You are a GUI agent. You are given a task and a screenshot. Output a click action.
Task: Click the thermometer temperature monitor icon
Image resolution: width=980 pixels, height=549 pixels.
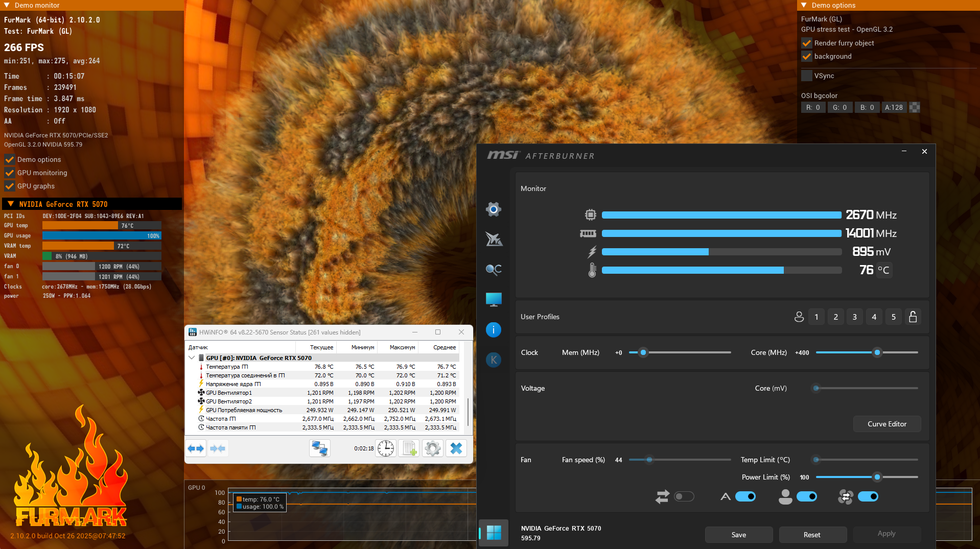tap(592, 270)
